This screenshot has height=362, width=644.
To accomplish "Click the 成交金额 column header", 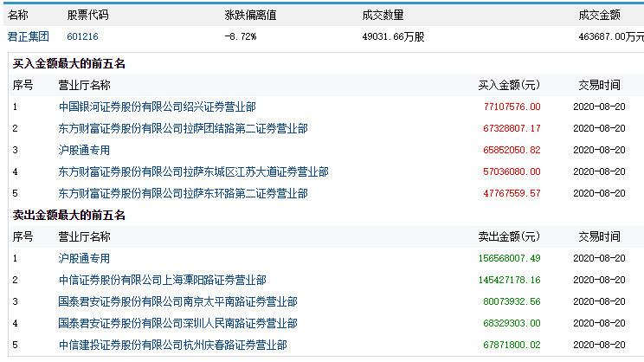I will click(x=599, y=16).
